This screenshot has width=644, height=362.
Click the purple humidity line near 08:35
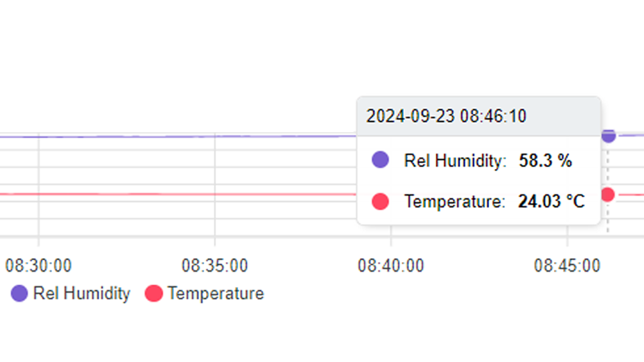click(215, 136)
